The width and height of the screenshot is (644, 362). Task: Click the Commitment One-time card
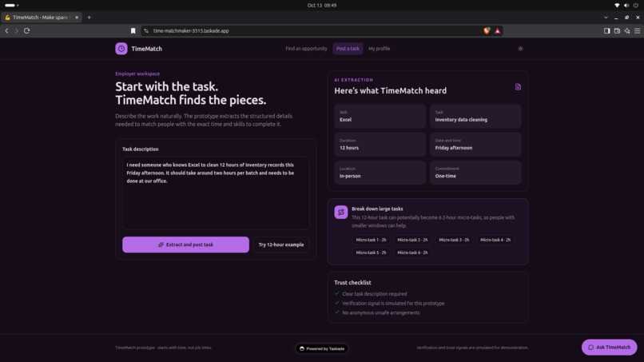point(475,173)
